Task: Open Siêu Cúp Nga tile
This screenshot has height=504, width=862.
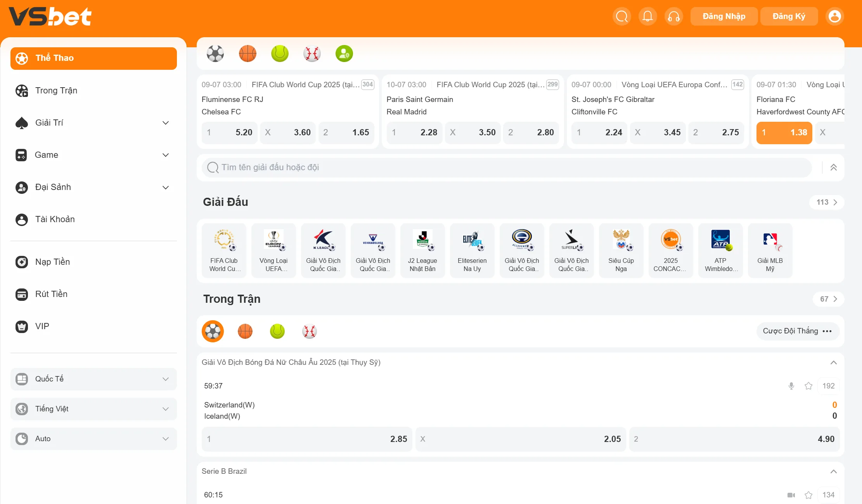Action: (x=621, y=250)
